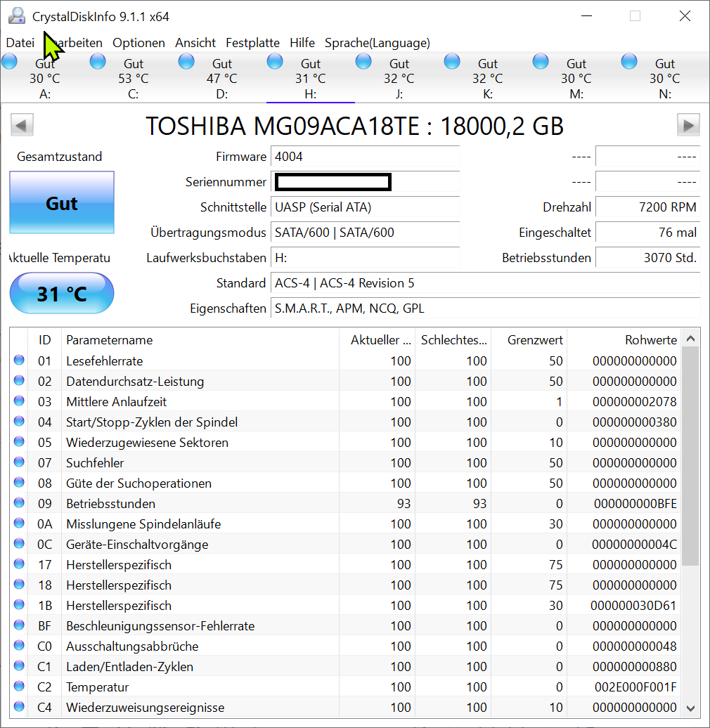Click the Aktueller column header

(x=377, y=340)
